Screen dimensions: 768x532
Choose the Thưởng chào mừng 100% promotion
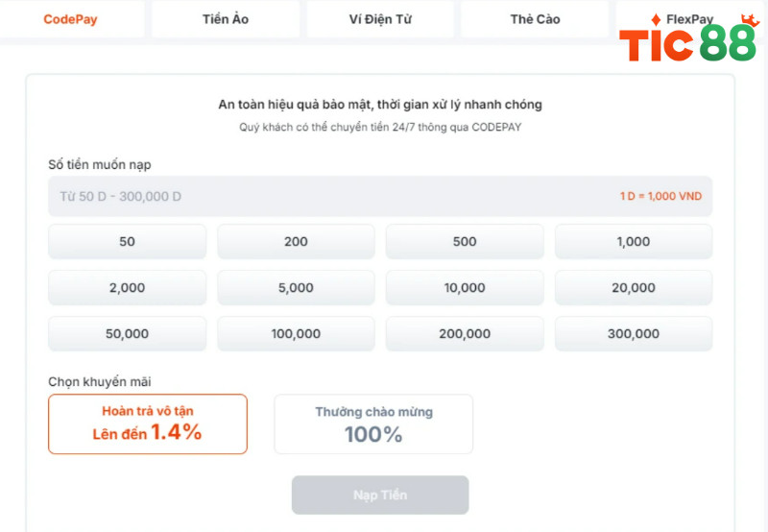(373, 423)
